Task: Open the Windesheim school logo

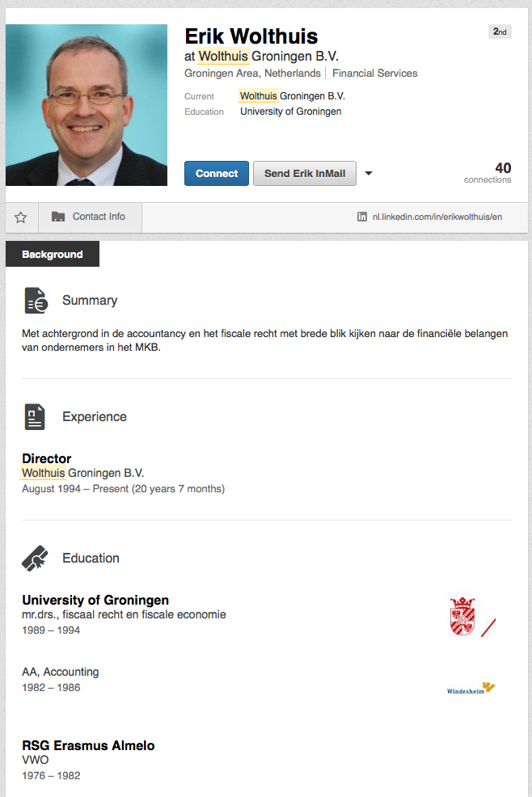Action: (471, 689)
